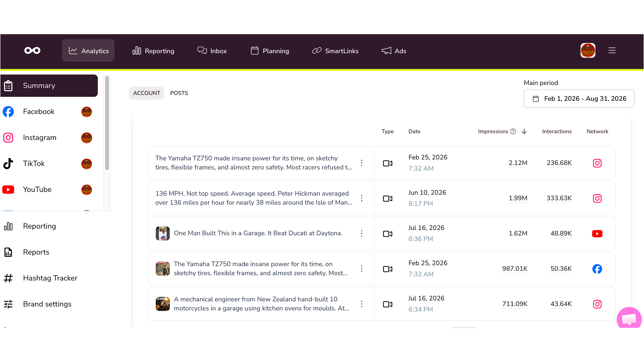This screenshot has width=644, height=362.
Task: Click the Instagram network icon in the 2.12M row
Action: pos(597,163)
